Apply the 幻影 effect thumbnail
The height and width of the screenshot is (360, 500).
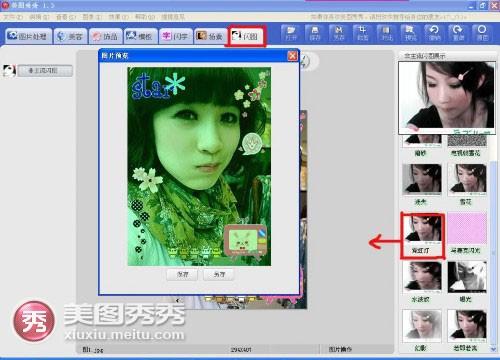click(x=422, y=326)
